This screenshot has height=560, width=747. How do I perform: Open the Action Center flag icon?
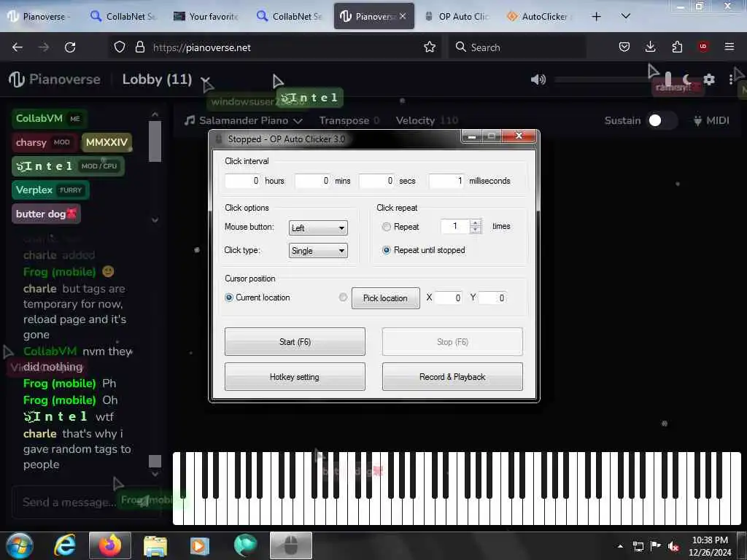pos(656,546)
